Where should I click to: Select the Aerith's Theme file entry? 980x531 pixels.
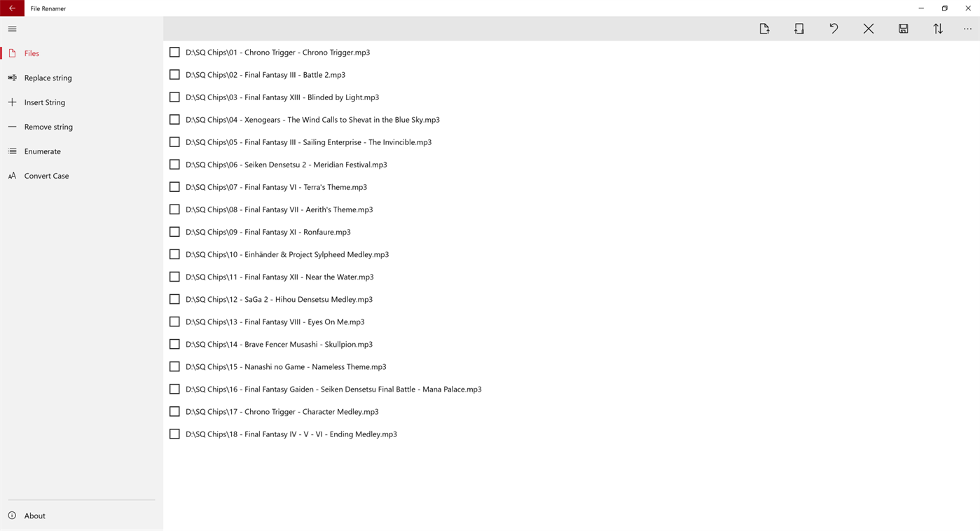tap(279, 209)
